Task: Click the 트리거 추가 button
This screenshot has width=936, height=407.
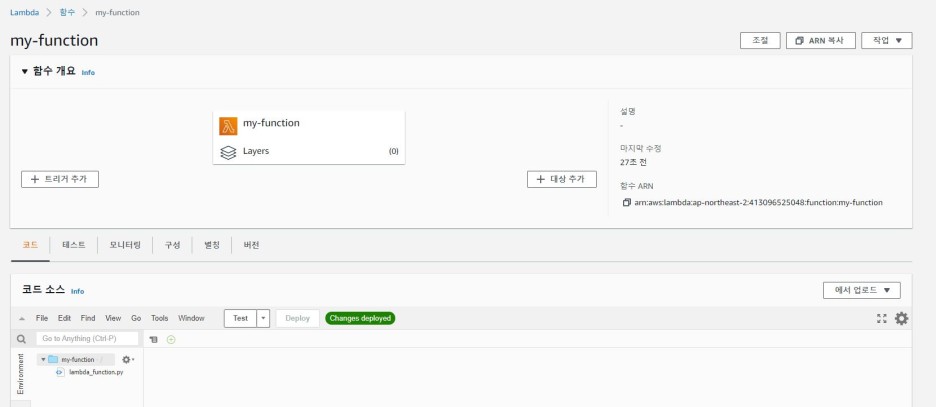Action: [x=60, y=179]
